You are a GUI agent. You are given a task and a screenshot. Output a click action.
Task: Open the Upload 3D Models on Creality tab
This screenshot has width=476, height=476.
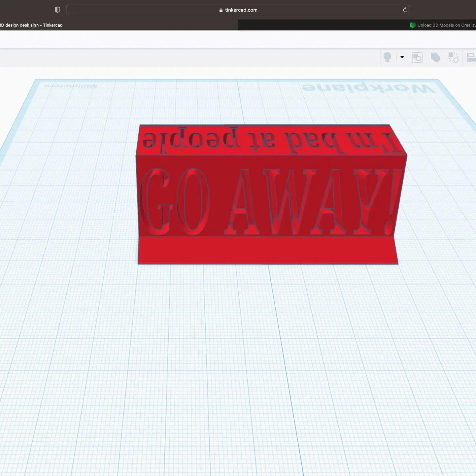pos(446,25)
